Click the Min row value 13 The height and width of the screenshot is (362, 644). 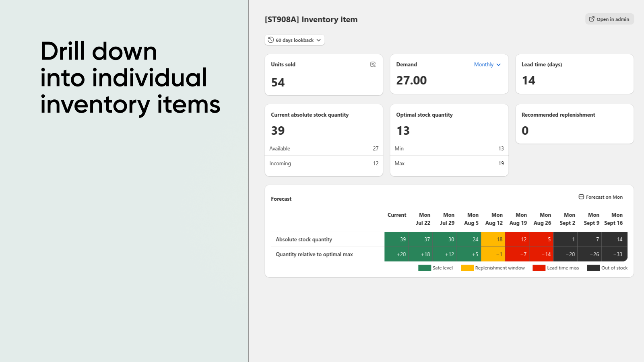click(501, 148)
